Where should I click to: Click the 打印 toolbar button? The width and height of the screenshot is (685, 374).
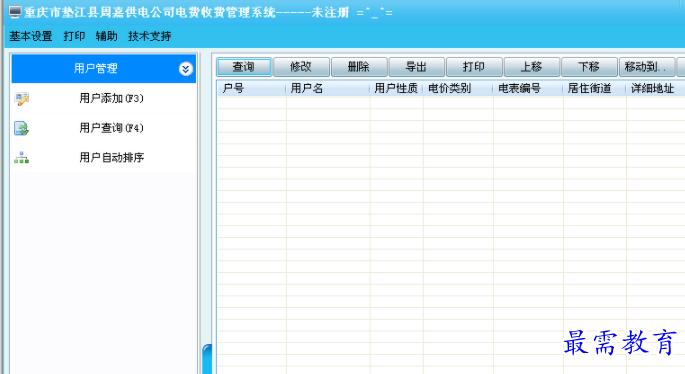pyautogui.click(x=474, y=67)
